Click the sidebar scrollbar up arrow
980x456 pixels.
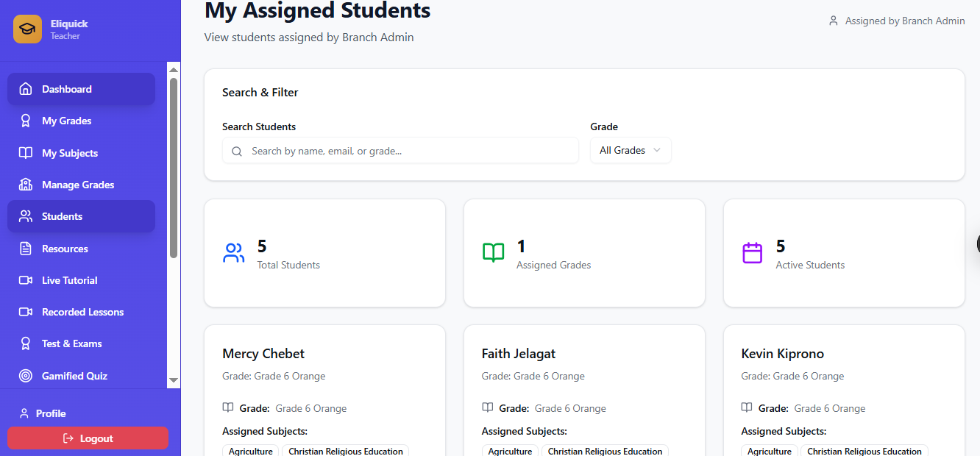coord(174,70)
